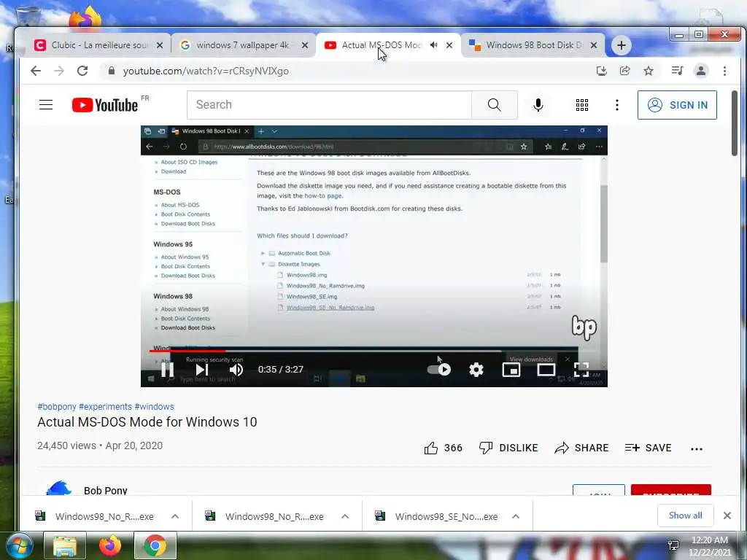Launch Firefox from taskbar
Screen dimensions: 747x560
click(109, 546)
